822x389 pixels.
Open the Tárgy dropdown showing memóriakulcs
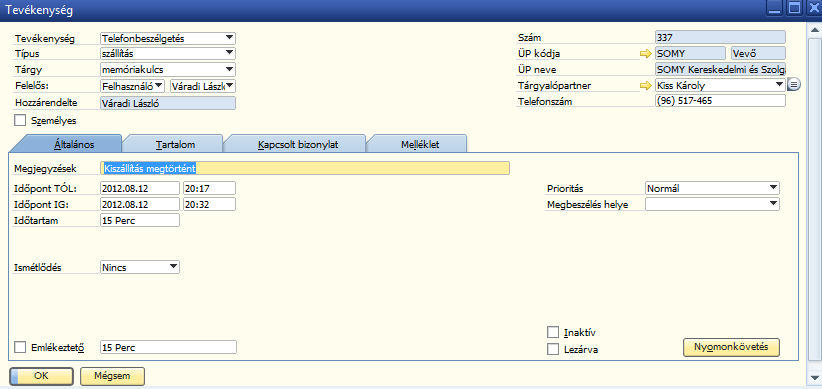coord(168,69)
